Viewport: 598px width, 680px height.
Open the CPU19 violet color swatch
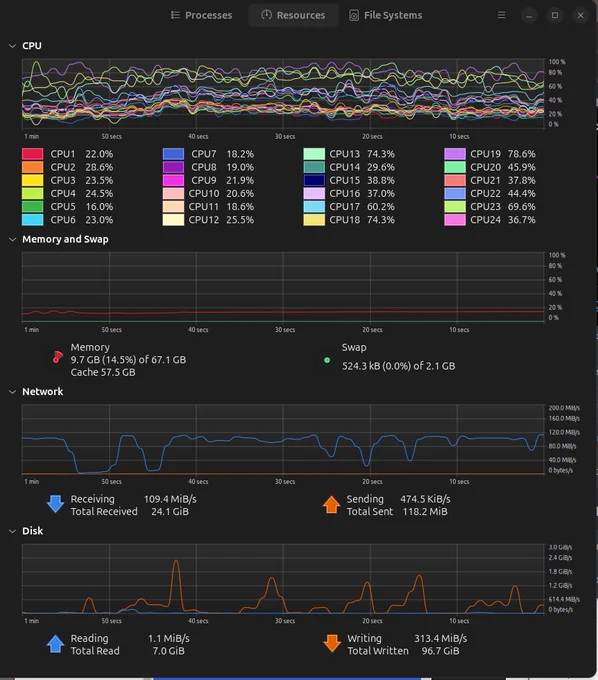pos(455,154)
